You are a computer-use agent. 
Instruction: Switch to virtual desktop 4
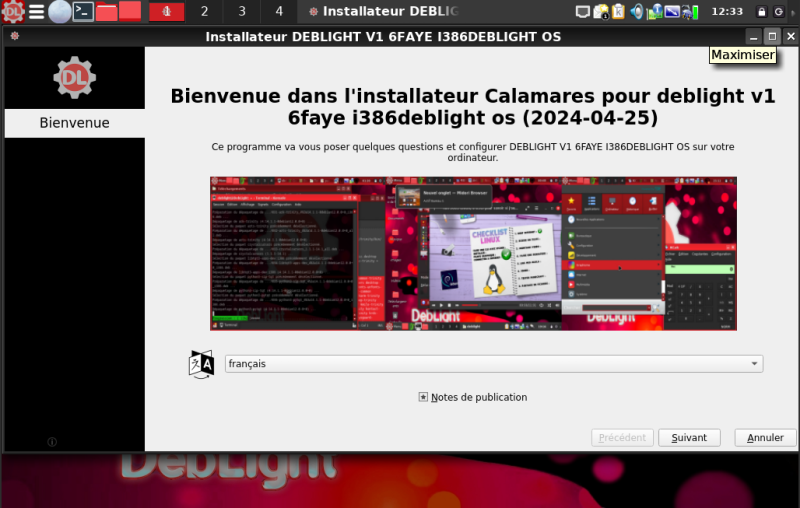tap(279, 11)
